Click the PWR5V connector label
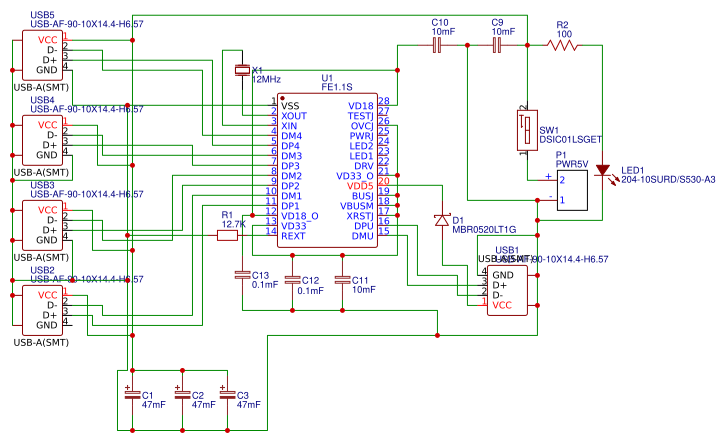726x443 pixels. click(x=572, y=164)
